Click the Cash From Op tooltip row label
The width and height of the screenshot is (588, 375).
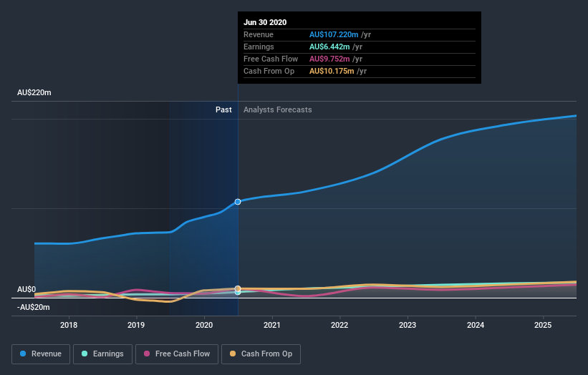[269, 71]
